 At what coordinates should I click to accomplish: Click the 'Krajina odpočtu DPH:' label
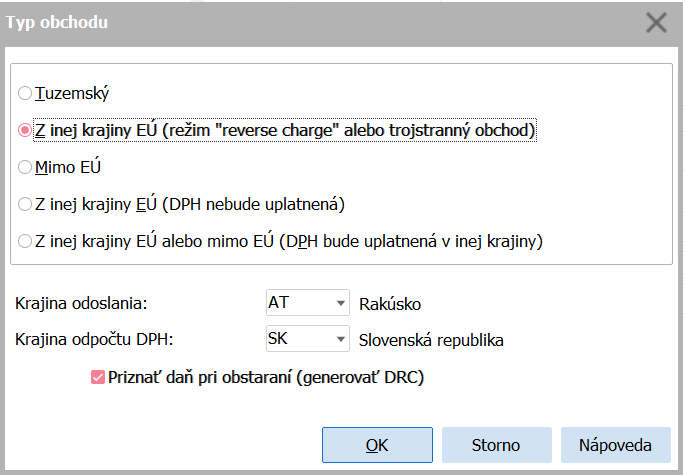pos(94,340)
